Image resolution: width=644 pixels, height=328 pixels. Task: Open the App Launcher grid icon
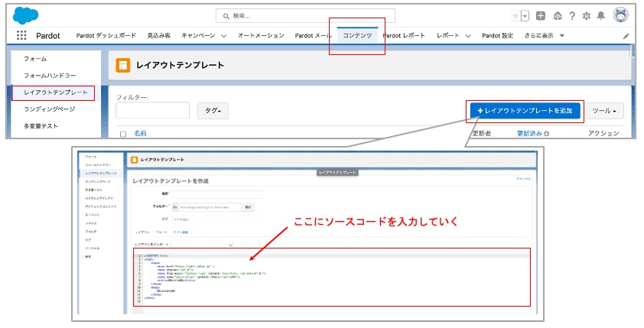point(21,35)
